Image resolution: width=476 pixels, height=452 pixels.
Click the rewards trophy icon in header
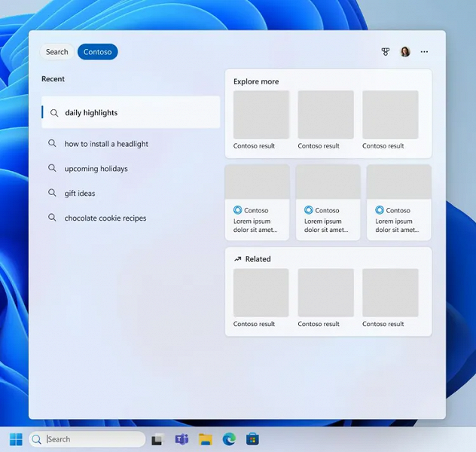[x=386, y=52]
